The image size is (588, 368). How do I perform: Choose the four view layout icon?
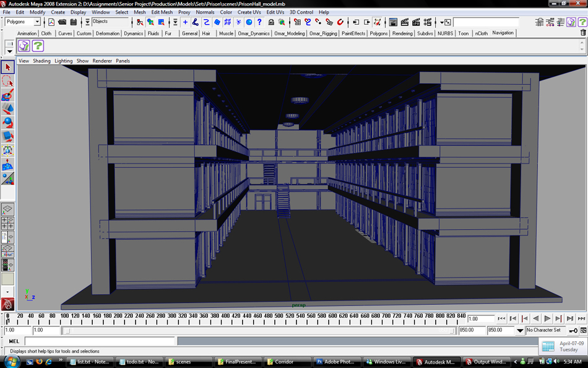click(7, 223)
